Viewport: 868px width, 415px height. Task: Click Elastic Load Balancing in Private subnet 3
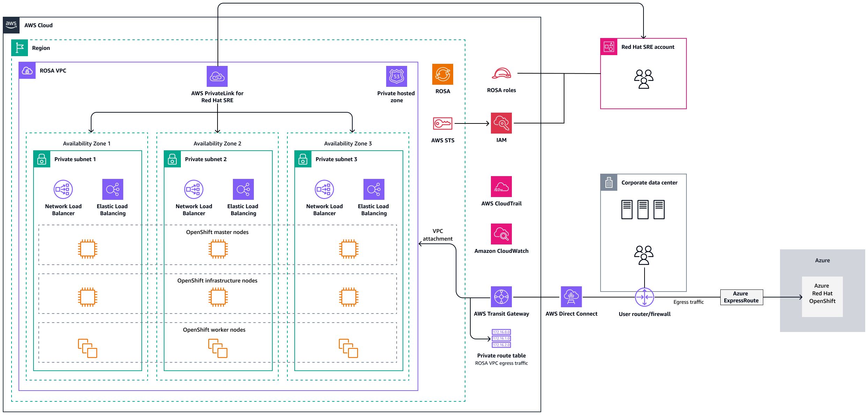(x=374, y=189)
